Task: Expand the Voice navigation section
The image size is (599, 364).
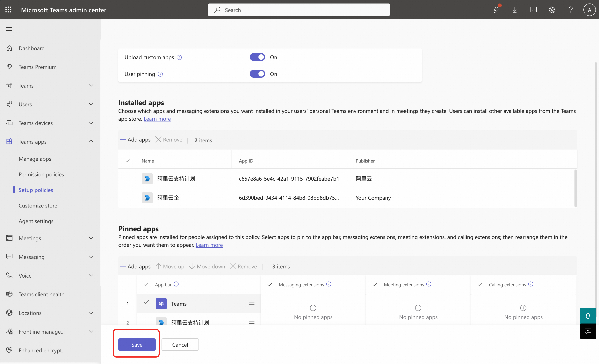Action: tap(91, 275)
